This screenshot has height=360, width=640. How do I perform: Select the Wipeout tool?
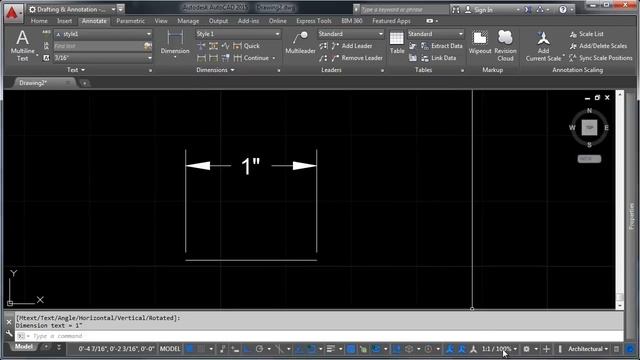(x=480, y=43)
